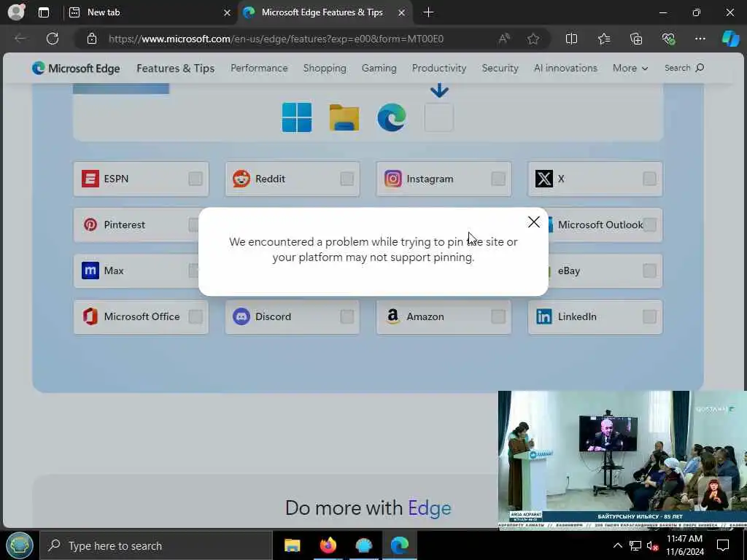Screen dimensions: 747x560
Task: Click the File Explorer icon in the illustration
Action: pos(344,117)
